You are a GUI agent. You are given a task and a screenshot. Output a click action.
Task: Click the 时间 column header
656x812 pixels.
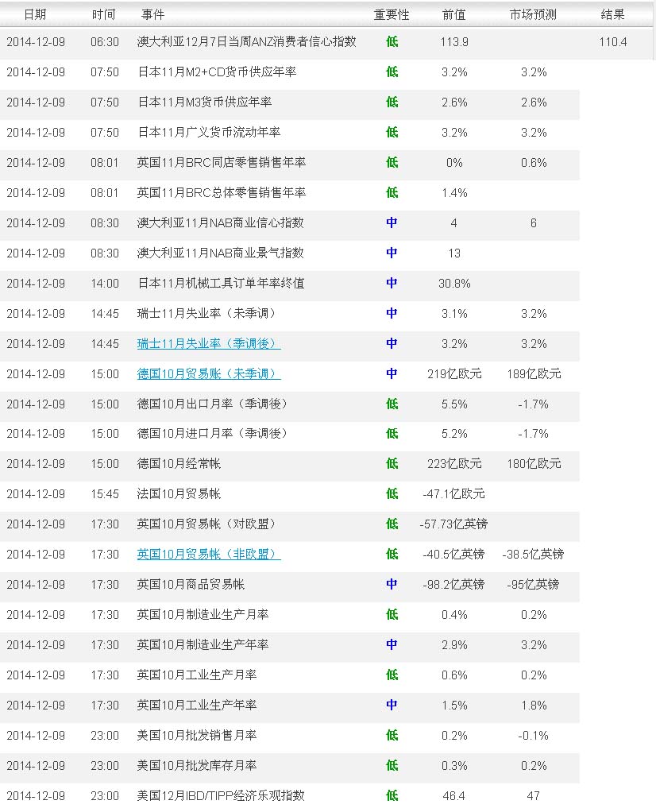tap(103, 14)
